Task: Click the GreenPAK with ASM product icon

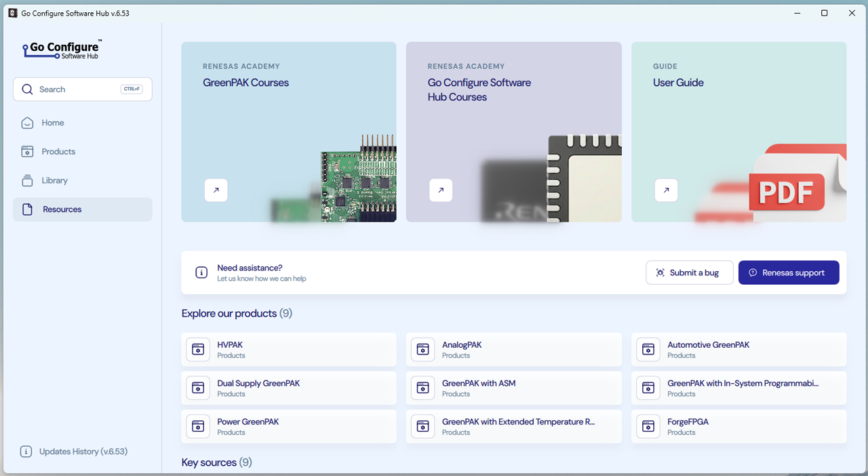Action: click(423, 388)
